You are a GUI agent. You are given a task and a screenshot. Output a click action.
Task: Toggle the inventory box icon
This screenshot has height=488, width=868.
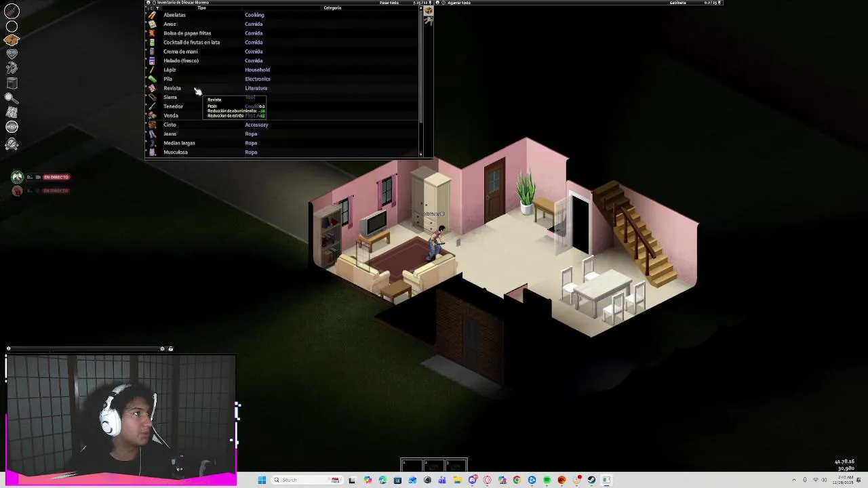[12, 40]
